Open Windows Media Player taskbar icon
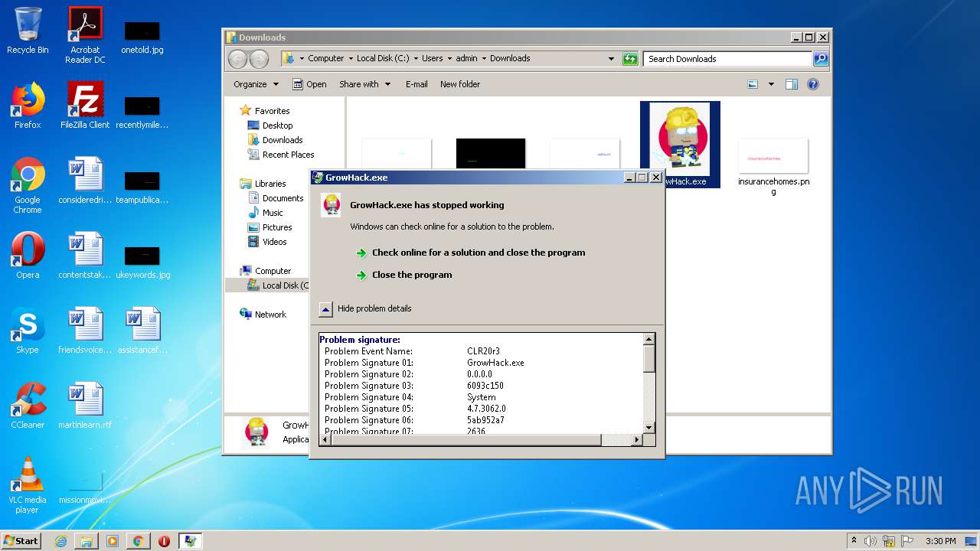 click(113, 541)
